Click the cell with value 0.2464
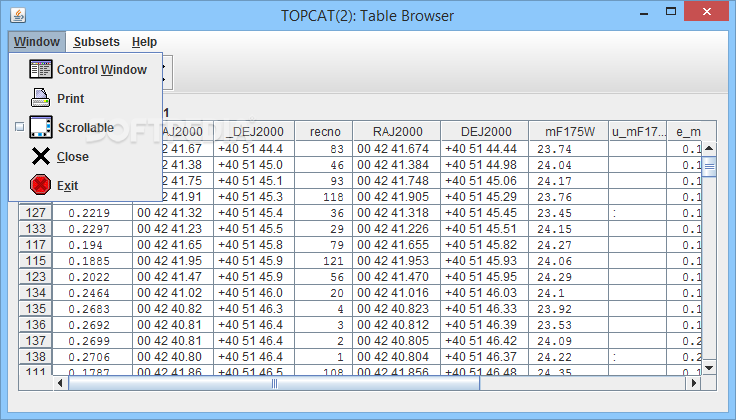This screenshot has width=736, height=420. (92, 292)
